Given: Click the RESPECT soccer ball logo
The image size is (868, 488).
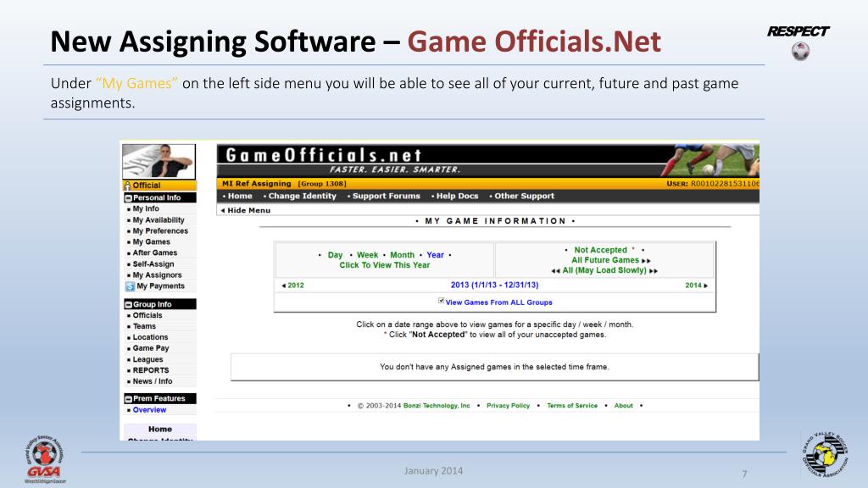Looking at the screenshot, I should [800, 51].
